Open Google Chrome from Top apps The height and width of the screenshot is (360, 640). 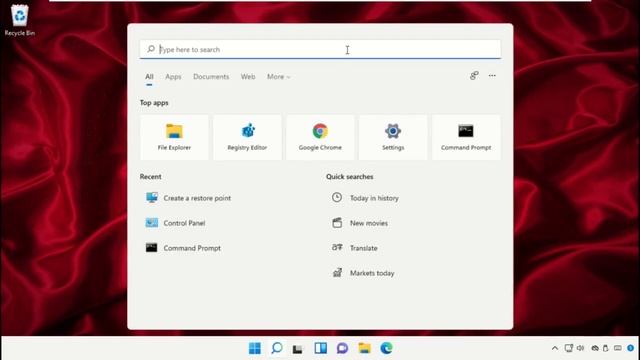click(320, 137)
